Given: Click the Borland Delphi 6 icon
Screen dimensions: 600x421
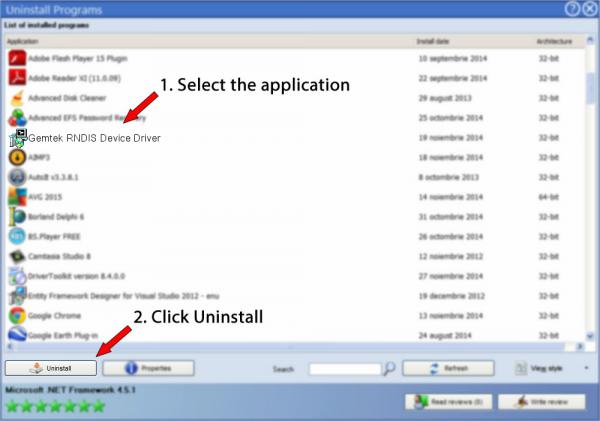Looking at the screenshot, I should [x=17, y=217].
